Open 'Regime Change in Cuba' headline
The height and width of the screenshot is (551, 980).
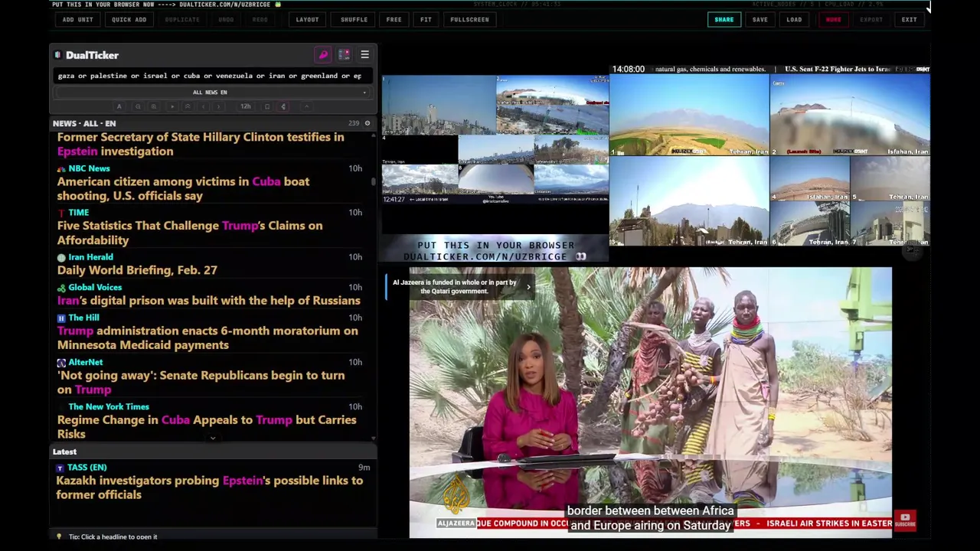tap(207, 426)
